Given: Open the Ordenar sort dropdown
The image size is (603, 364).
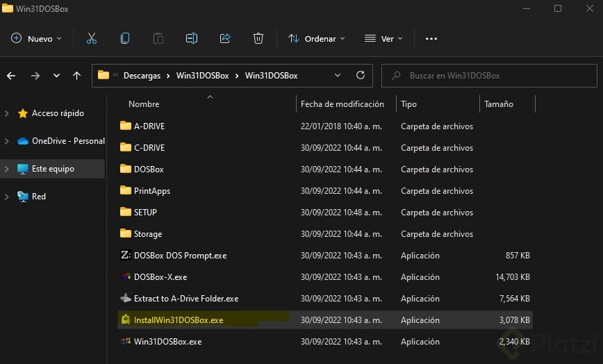Looking at the screenshot, I should (x=317, y=38).
